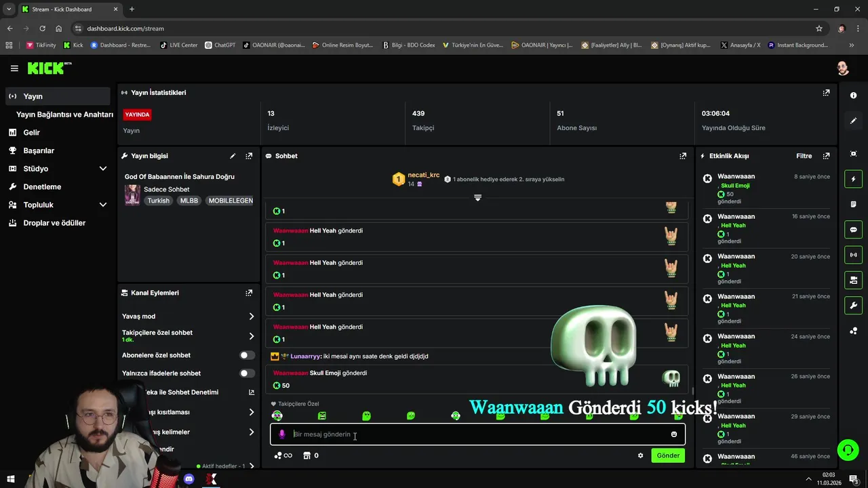Open Yayın Bağlantısı ve Anahtarı page
The height and width of the screenshot is (488, 868).
(x=64, y=115)
